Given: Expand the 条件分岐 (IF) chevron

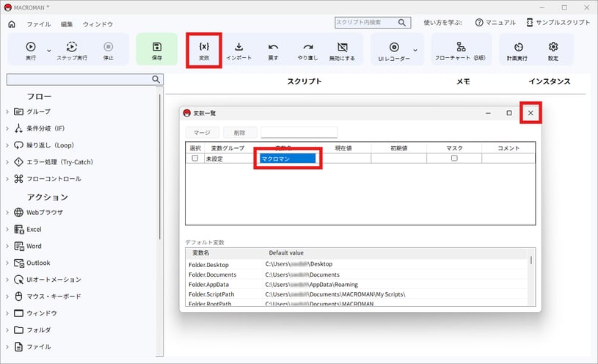Looking at the screenshot, I should coord(7,128).
